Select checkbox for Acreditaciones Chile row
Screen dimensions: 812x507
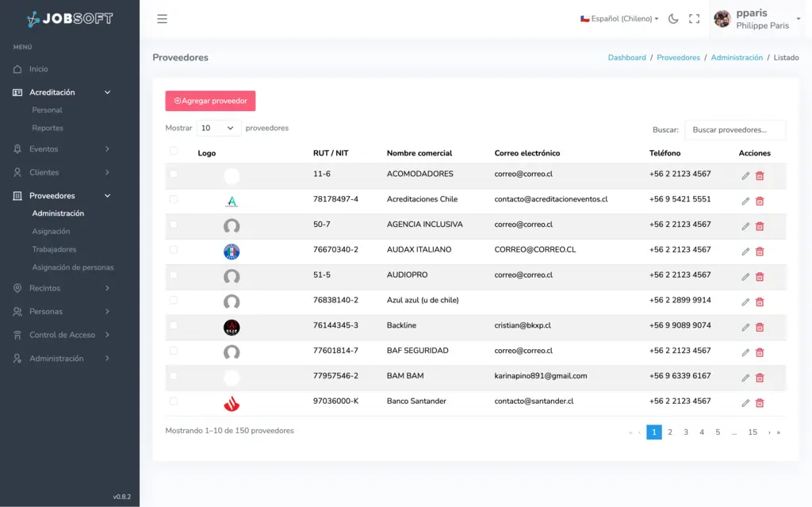pyautogui.click(x=174, y=199)
